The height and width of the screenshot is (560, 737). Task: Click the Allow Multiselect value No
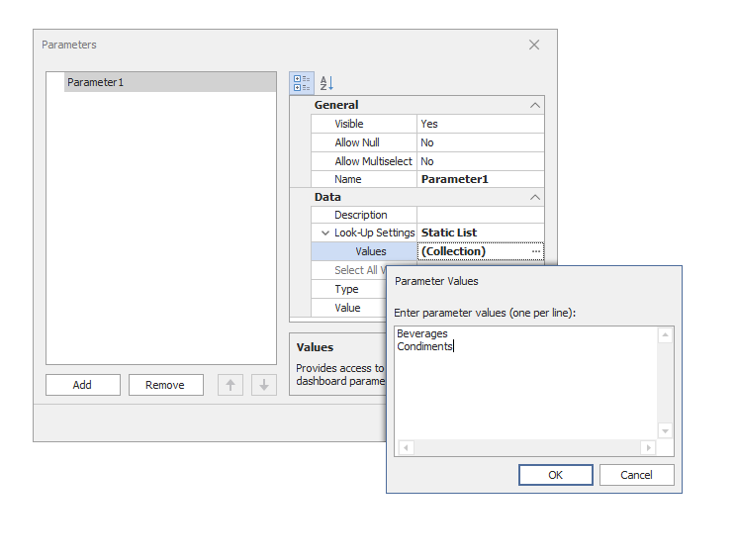point(481,161)
